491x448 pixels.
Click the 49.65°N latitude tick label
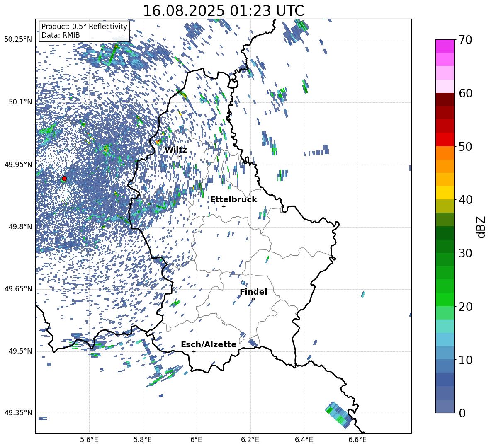(x=18, y=288)
